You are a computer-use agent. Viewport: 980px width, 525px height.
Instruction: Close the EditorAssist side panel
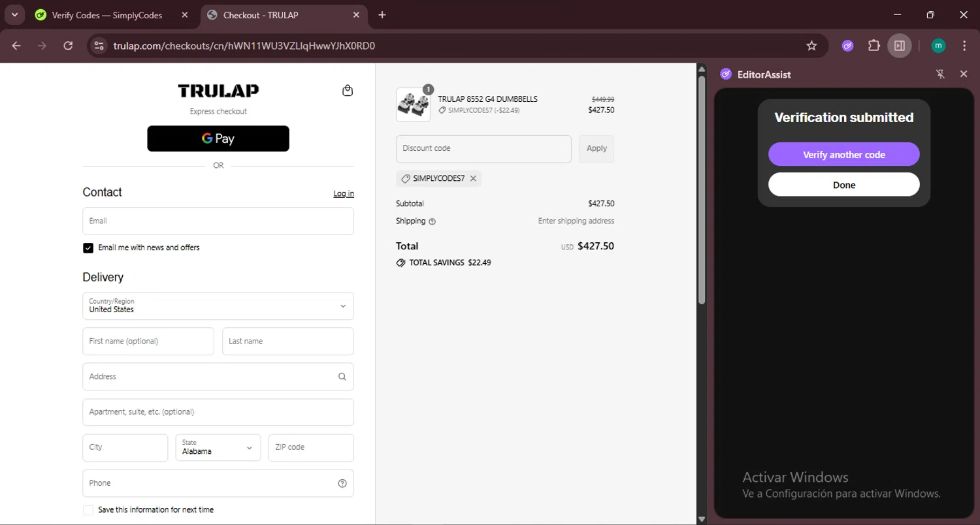(964, 74)
